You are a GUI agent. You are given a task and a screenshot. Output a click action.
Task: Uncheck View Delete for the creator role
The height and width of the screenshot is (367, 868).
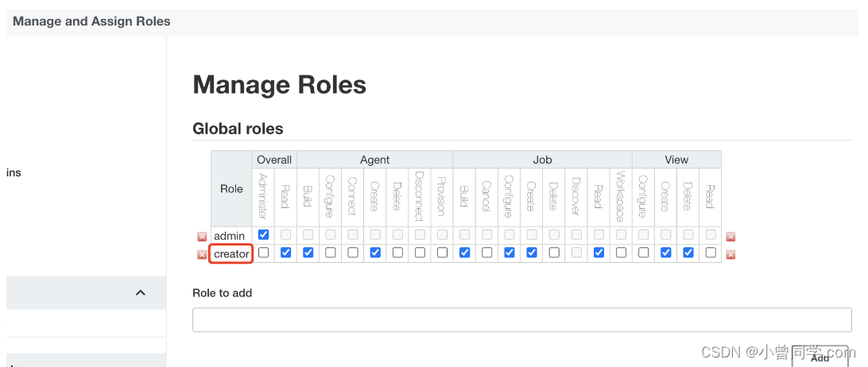coord(688,253)
